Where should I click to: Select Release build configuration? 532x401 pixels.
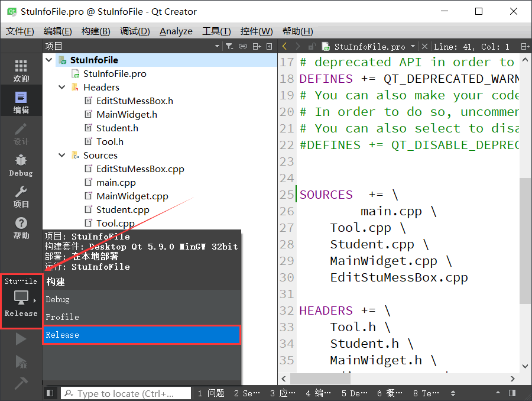coord(142,335)
